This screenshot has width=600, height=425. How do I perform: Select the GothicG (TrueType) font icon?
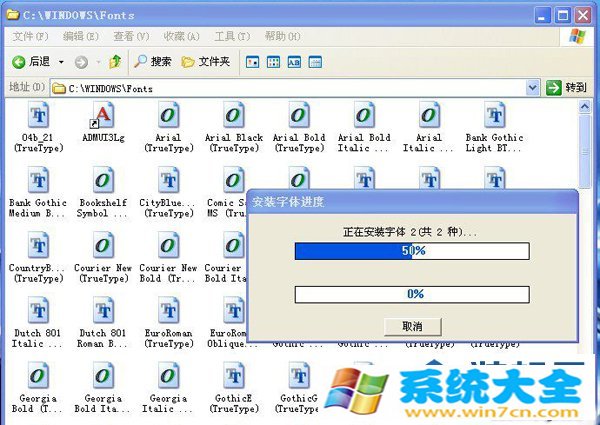tap(298, 375)
